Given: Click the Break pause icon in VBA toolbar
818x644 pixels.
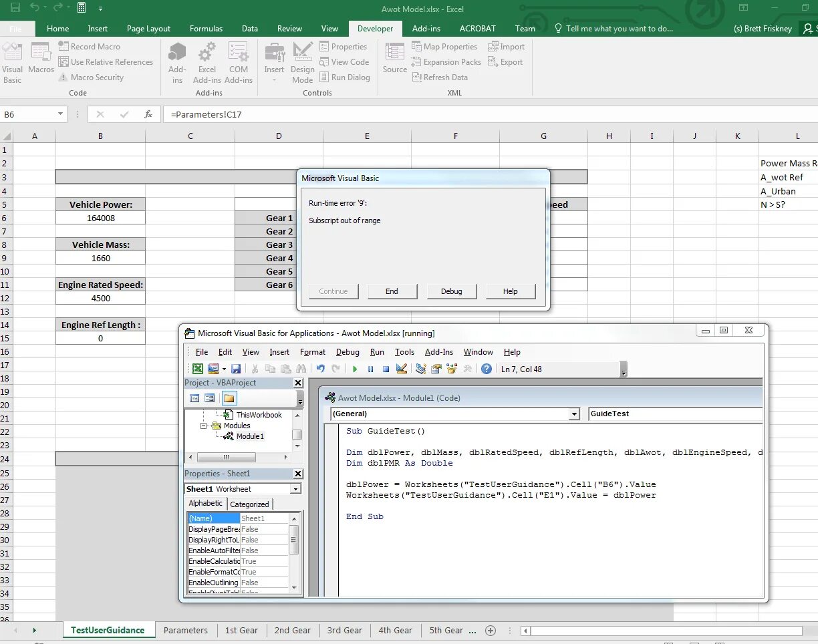Looking at the screenshot, I should tap(371, 369).
